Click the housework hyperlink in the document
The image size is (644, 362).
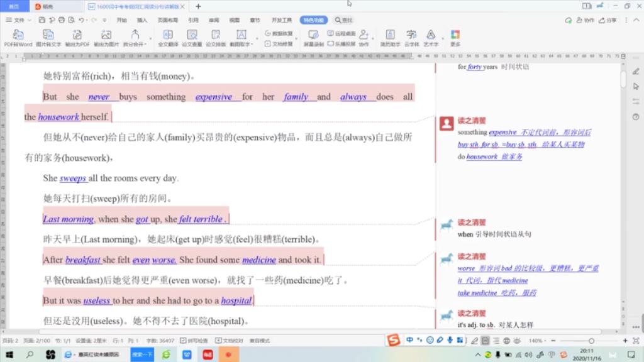tap(58, 117)
